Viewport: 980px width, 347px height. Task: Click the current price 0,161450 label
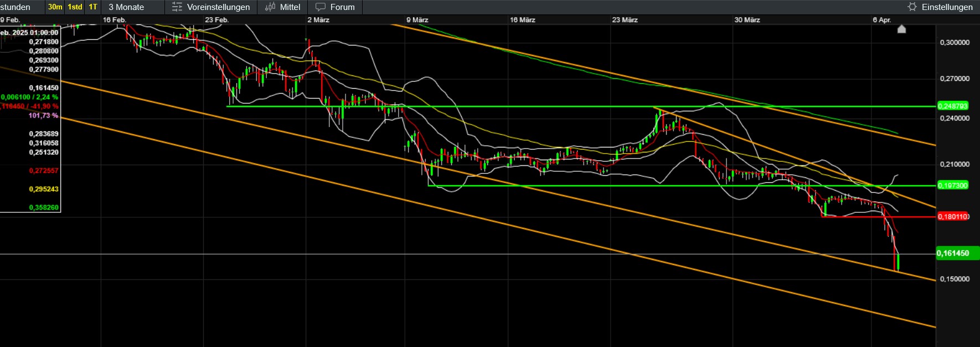(953, 253)
